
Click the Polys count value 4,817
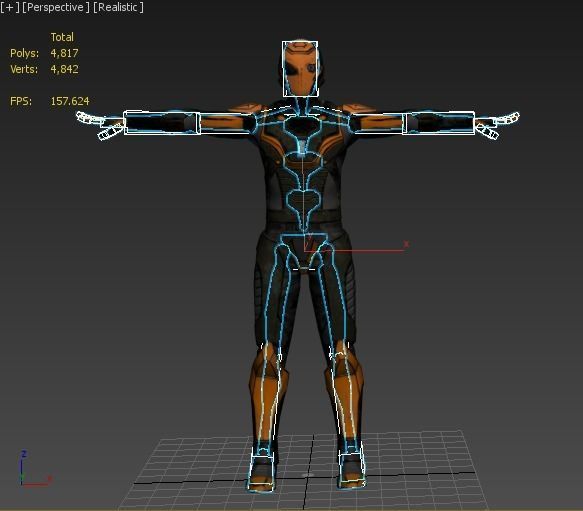64,53
